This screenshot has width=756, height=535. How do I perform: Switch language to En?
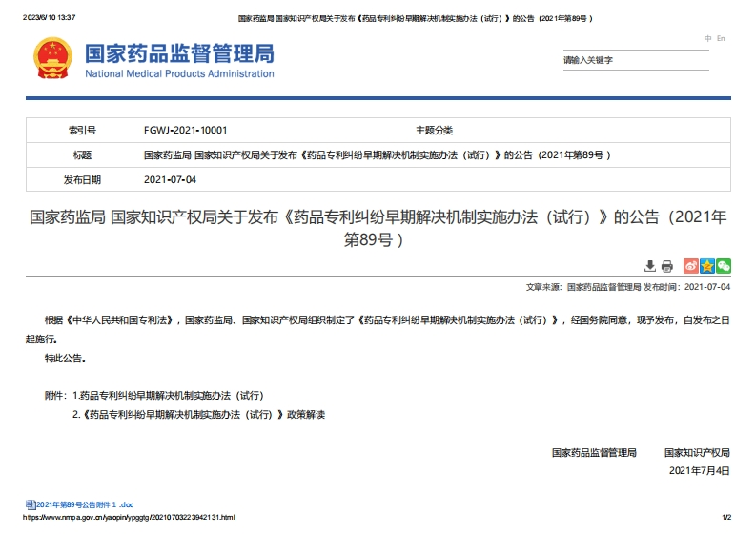pyautogui.click(x=721, y=38)
